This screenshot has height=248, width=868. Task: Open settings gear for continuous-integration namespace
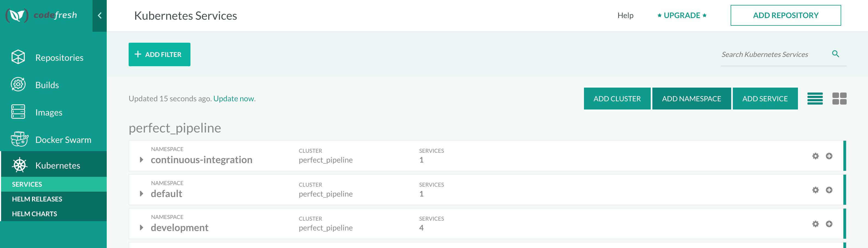815,156
